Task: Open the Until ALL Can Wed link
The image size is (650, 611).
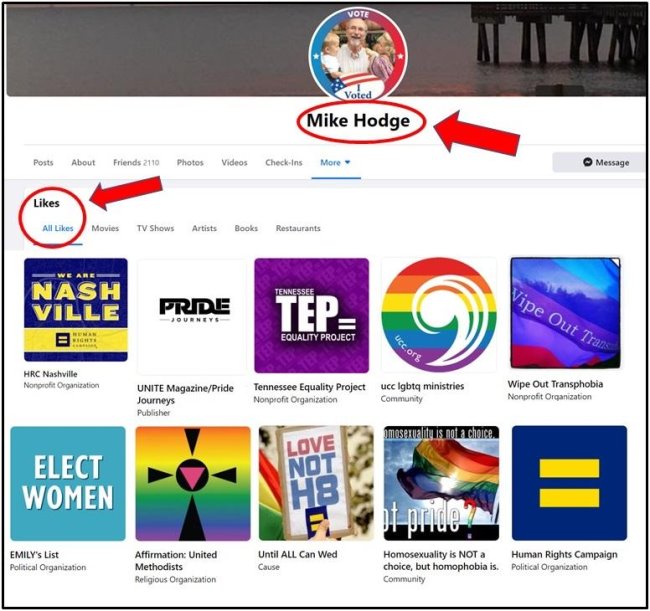Action: pyautogui.click(x=298, y=554)
